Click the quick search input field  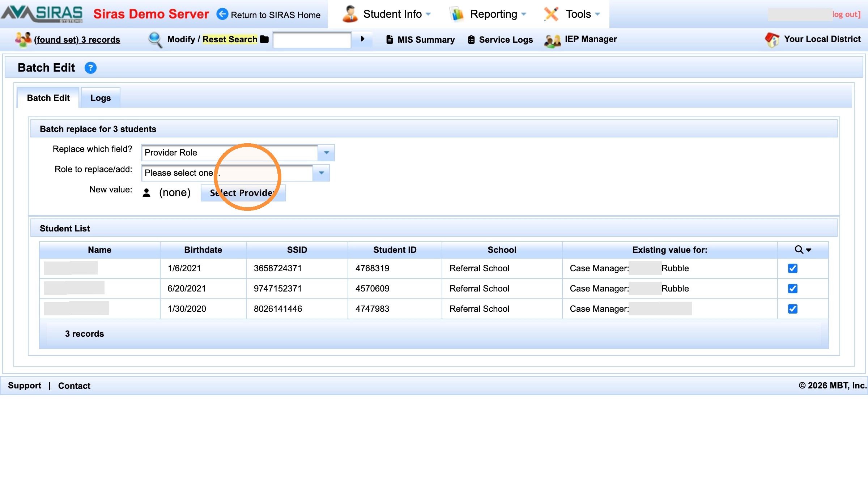312,39
